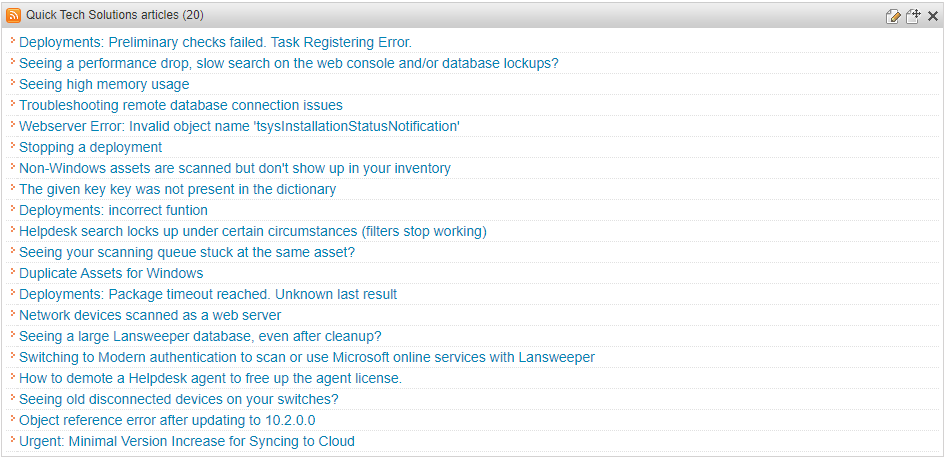This screenshot has height=463, width=946.
Task: Click the 'Stopping a deployment' link
Action: point(90,147)
